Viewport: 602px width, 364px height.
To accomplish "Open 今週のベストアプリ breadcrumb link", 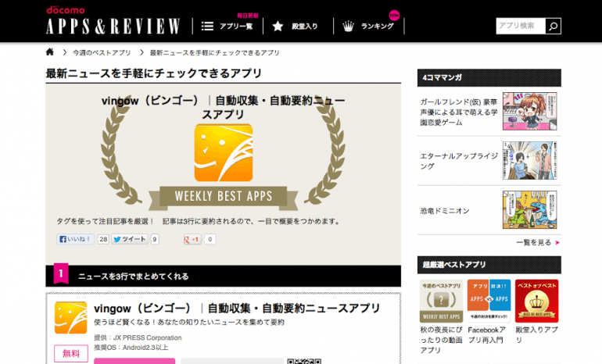I will click(102, 52).
